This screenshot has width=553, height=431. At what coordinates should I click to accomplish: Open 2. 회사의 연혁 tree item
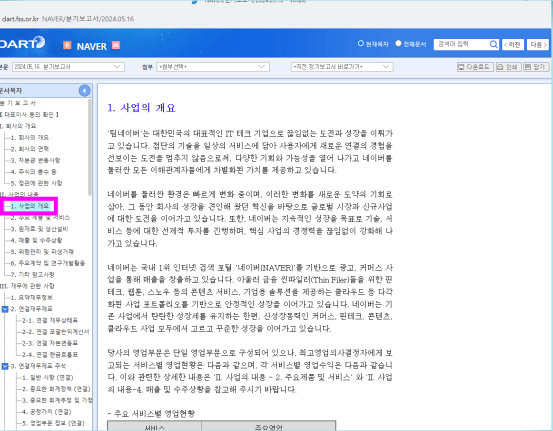[x=30, y=149]
